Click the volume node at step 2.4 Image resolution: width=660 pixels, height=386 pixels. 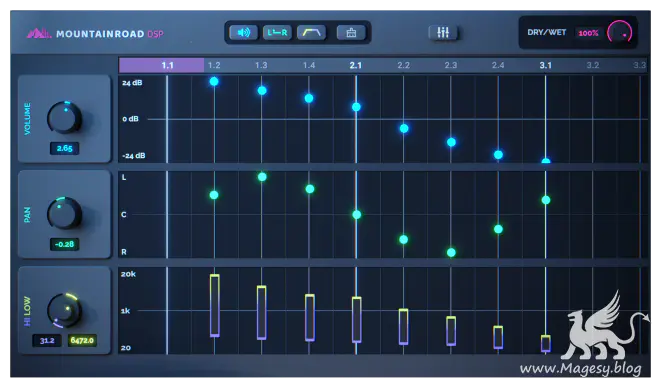coord(498,155)
